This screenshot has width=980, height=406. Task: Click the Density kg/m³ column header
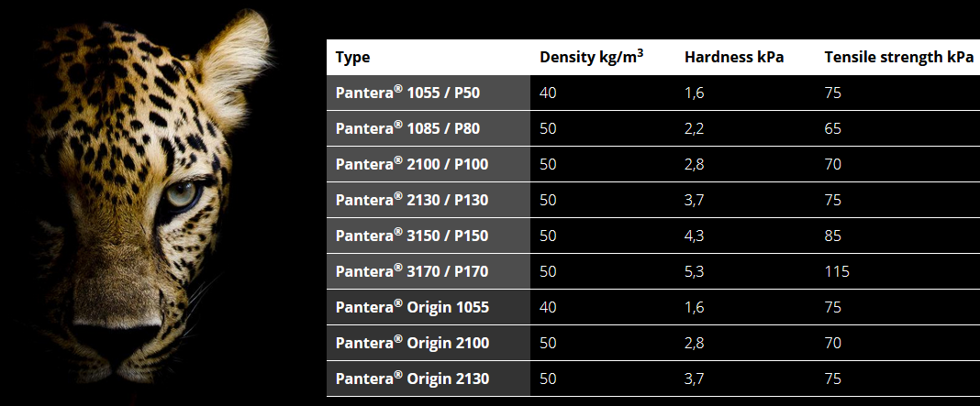coord(591,58)
